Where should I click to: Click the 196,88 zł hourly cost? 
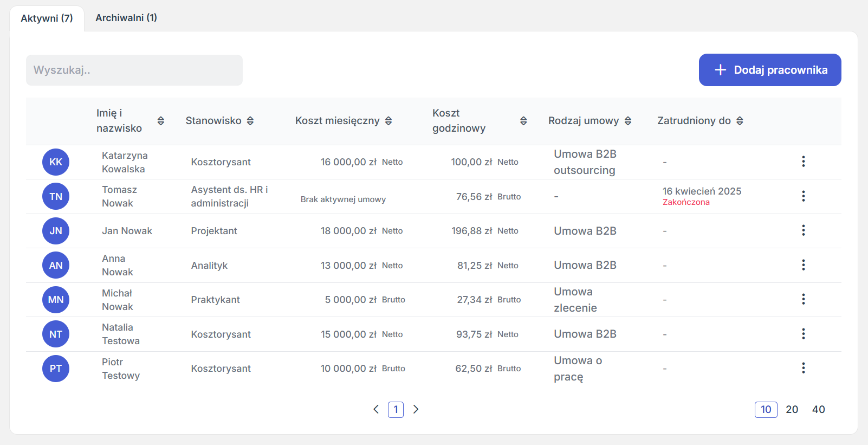click(472, 231)
